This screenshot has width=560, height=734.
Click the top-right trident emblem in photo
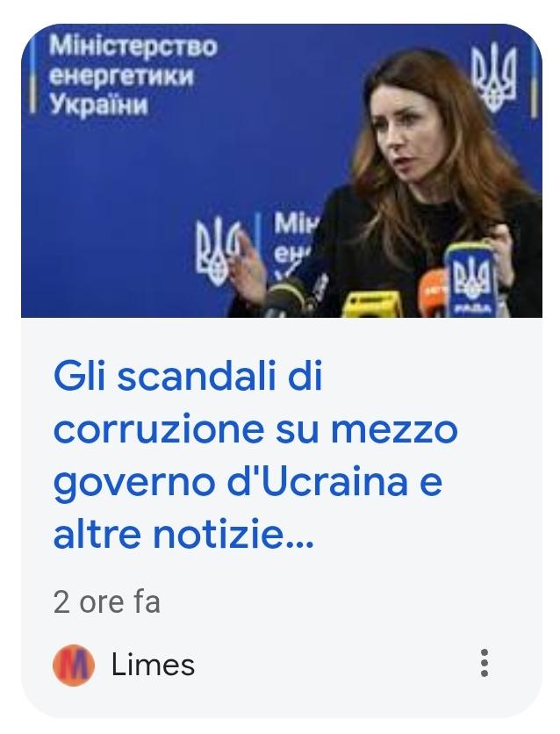[x=493, y=78]
